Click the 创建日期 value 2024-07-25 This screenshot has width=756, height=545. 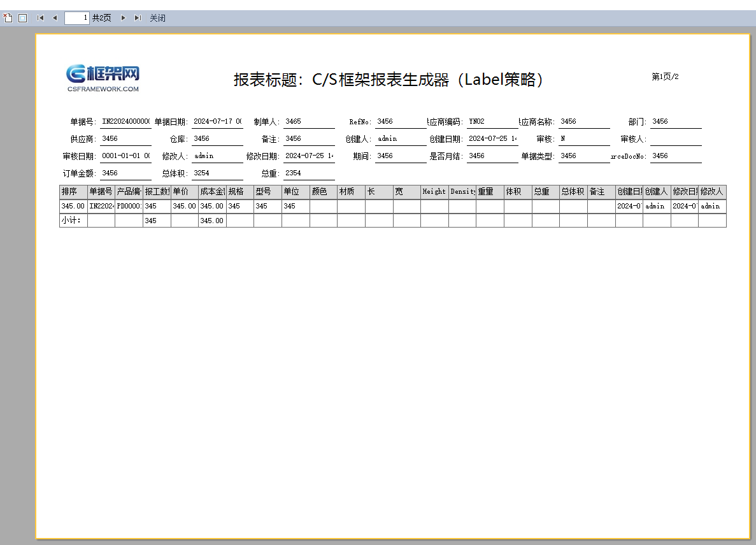point(492,138)
